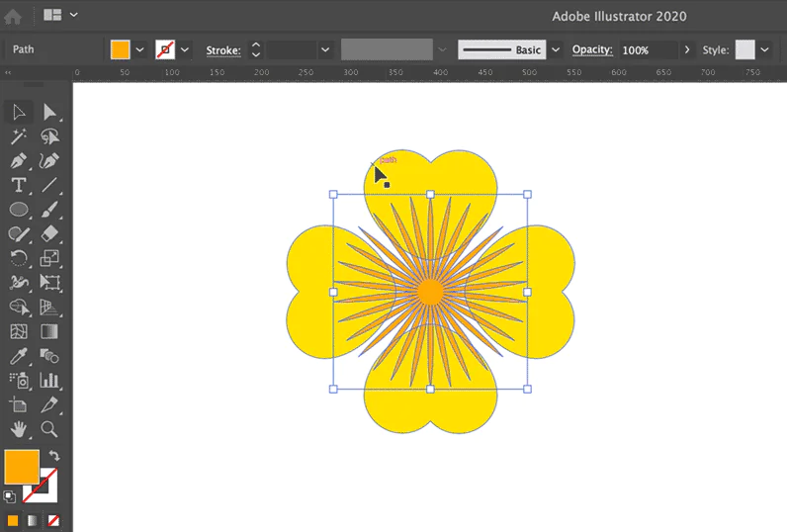Select the Magic Wand tool
Screen dimensions: 787x532
[x=18, y=136]
